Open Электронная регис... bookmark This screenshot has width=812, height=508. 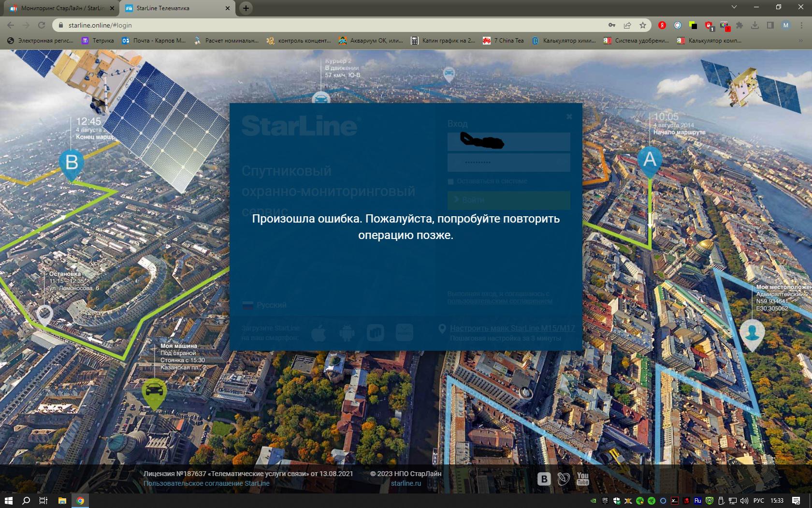[41, 41]
